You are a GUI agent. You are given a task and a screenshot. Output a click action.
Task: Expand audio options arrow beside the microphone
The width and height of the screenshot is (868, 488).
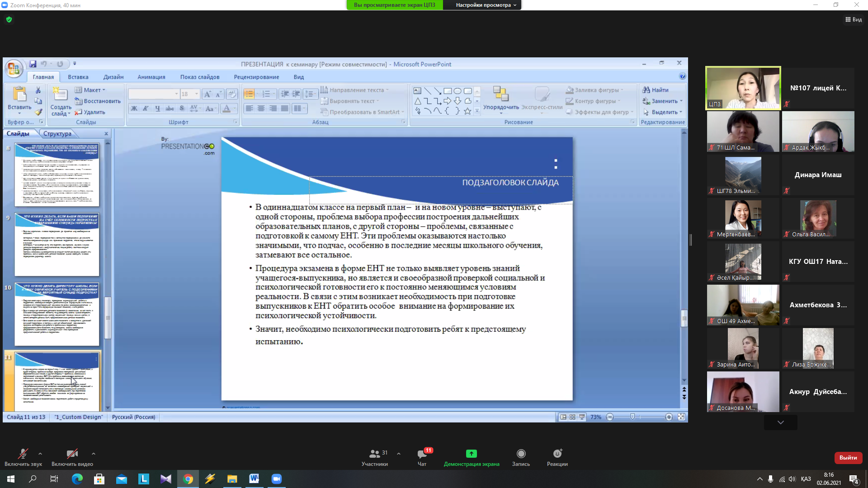[x=40, y=454]
